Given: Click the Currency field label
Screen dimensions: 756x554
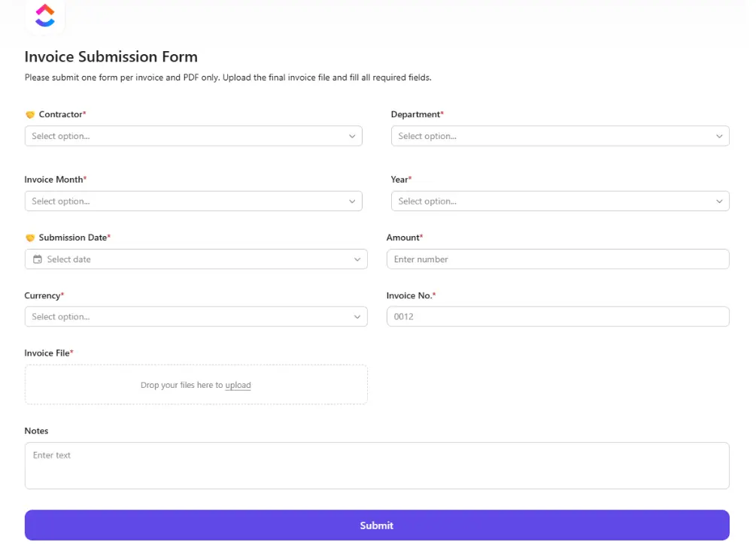Looking at the screenshot, I should 44,295.
